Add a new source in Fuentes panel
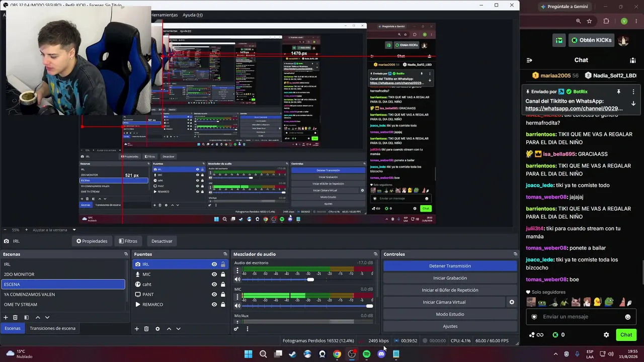 point(136,329)
